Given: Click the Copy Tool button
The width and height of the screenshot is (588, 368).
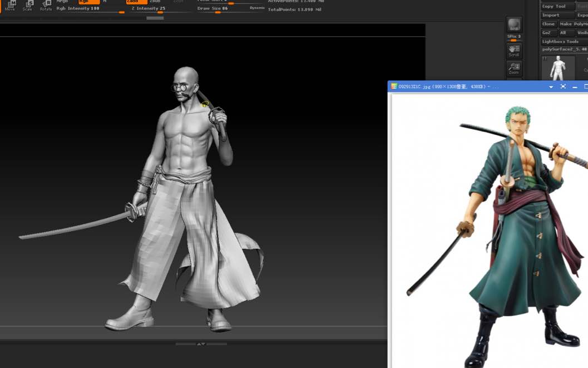Looking at the screenshot, I should (x=558, y=6).
